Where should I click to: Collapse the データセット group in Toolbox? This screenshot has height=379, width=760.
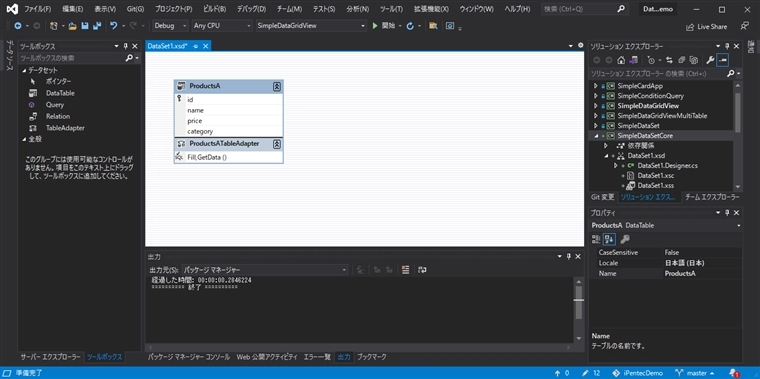[24, 70]
